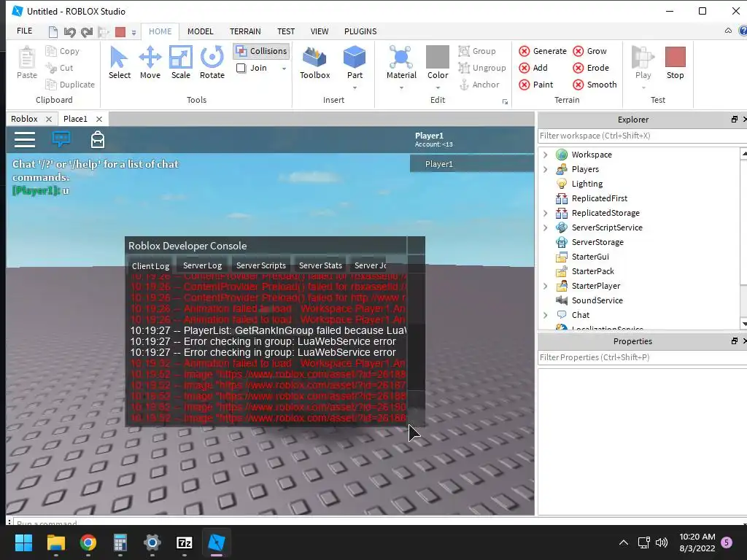Select the Roblox document tab
The height and width of the screenshot is (560, 747).
tap(24, 119)
